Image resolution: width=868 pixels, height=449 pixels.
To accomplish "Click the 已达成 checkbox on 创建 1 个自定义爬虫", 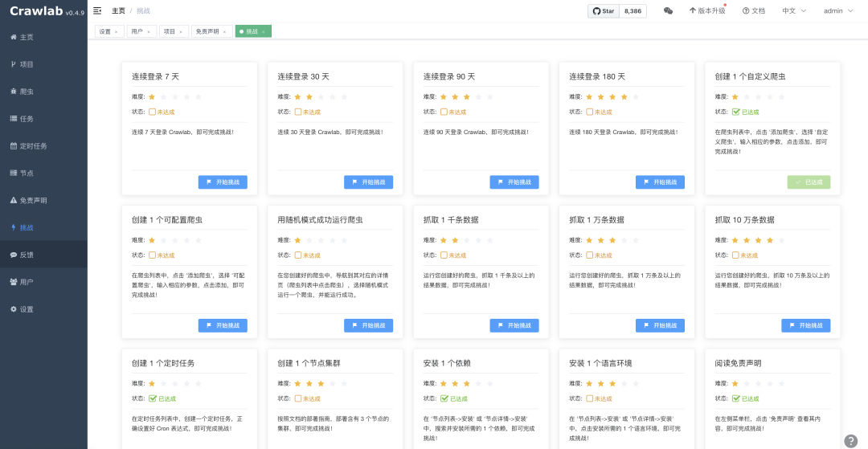I will pyautogui.click(x=735, y=112).
